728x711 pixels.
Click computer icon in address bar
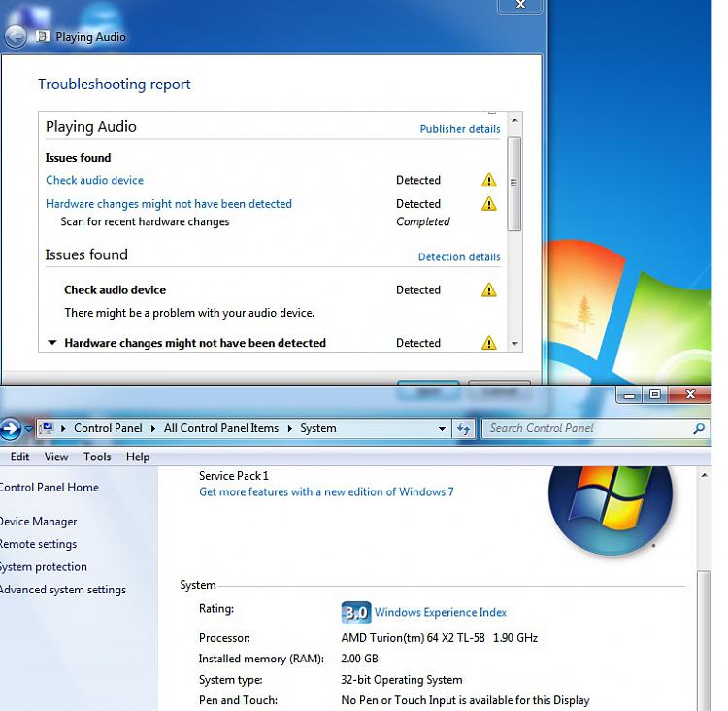click(47, 428)
